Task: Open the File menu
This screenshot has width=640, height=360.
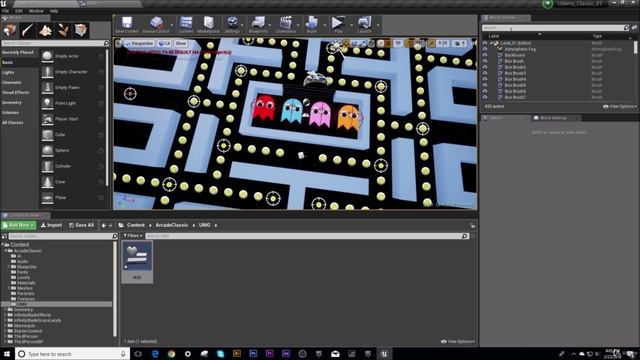Action: (x=5, y=11)
